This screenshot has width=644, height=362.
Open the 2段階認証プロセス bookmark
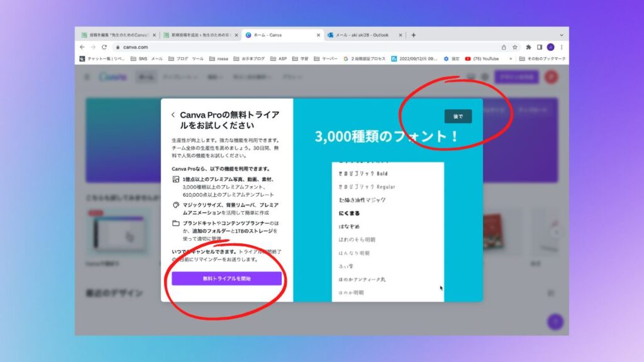pyautogui.click(x=364, y=58)
